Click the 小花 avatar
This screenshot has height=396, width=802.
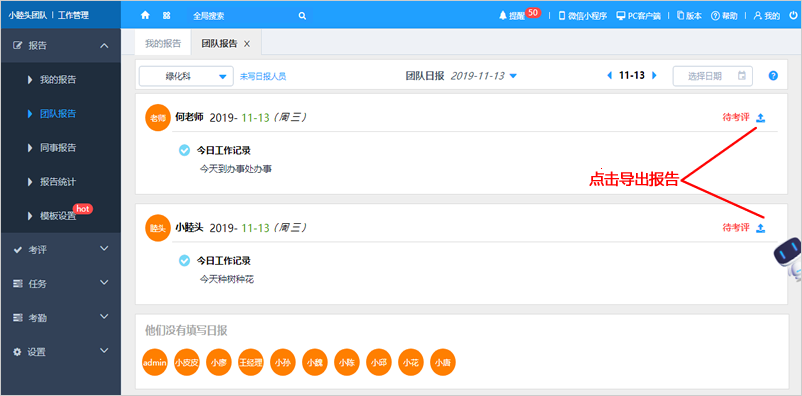click(411, 363)
